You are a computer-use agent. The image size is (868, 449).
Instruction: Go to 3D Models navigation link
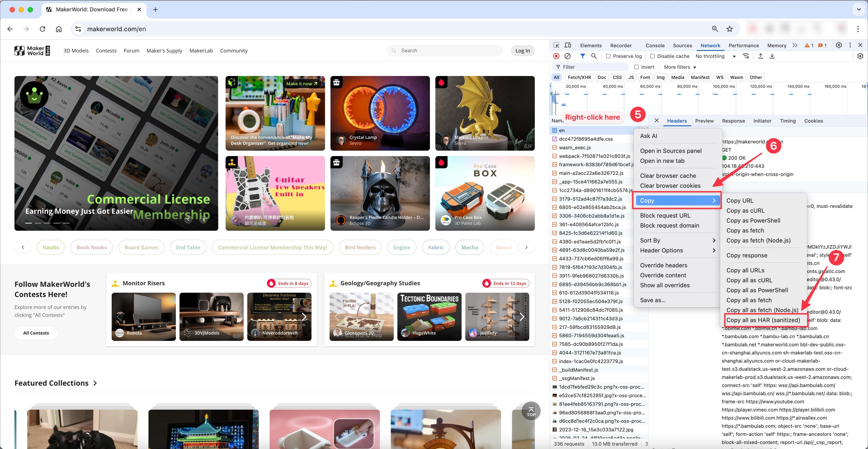pos(76,51)
